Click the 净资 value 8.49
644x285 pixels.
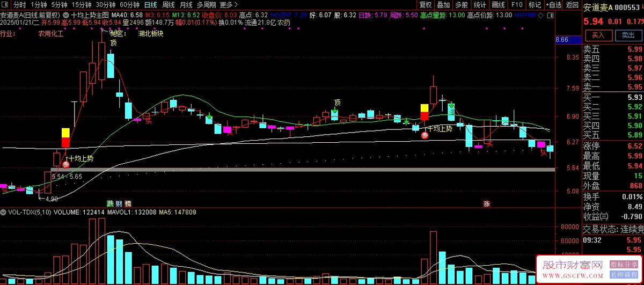pyautogui.click(x=634, y=206)
